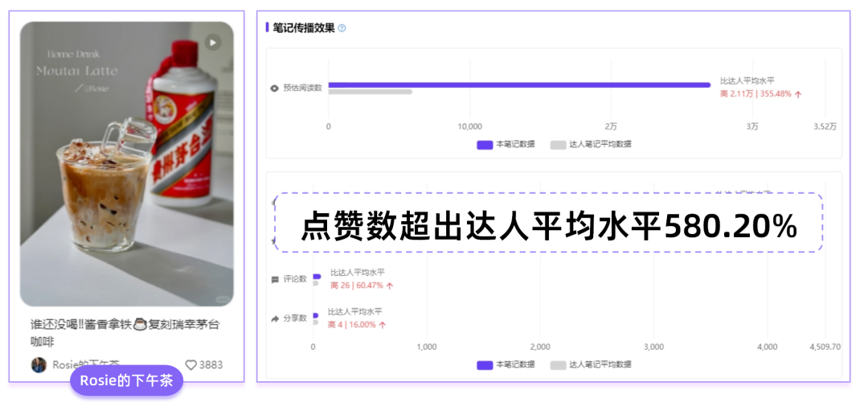Click the gray average reading bar

pos(371,92)
